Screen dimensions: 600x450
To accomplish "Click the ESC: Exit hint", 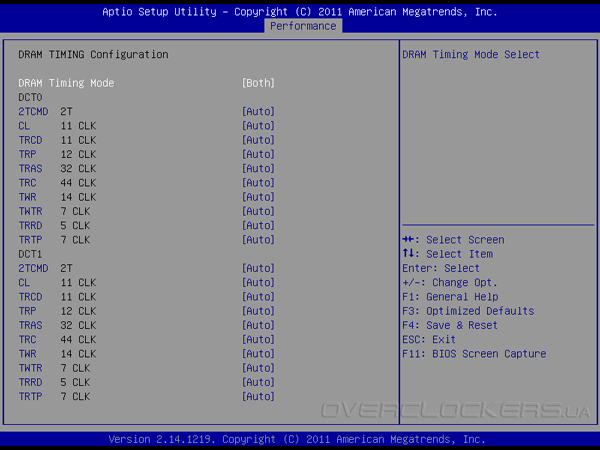I will tap(429, 339).
